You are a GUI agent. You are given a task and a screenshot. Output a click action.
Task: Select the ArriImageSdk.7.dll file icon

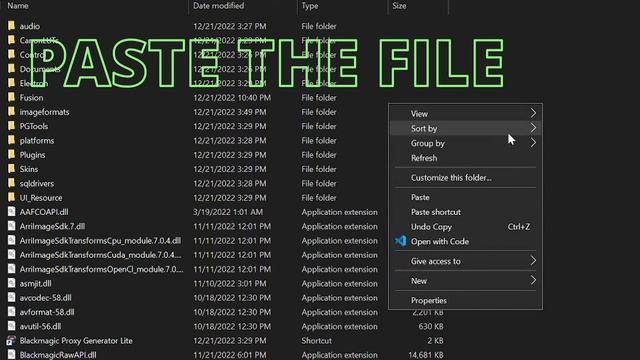tap(11, 226)
